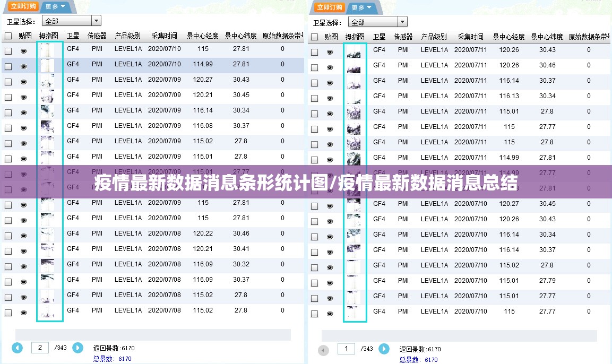Check the first row checkbox in right panel
The width and height of the screenshot is (612, 364).
pos(314,52)
